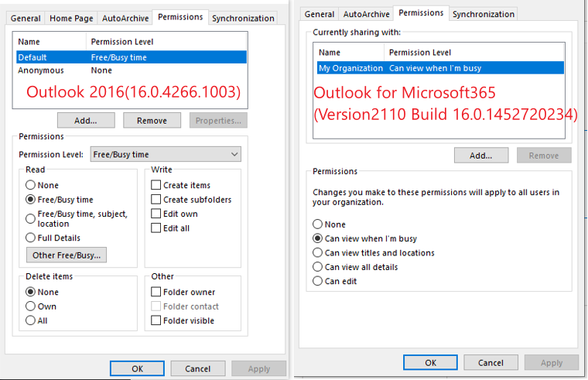The height and width of the screenshot is (380, 588).
Task: Open General tab in Microsoft365 dialog
Action: [319, 14]
